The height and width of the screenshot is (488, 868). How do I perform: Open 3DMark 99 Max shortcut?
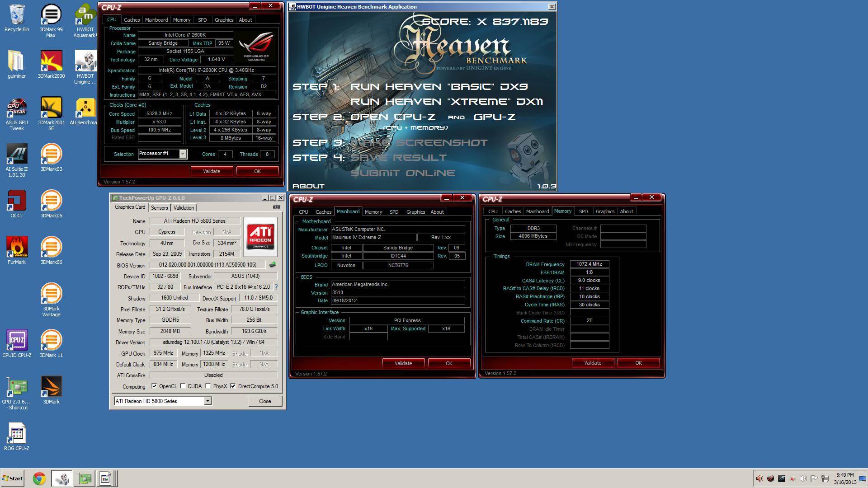(x=51, y=21)
